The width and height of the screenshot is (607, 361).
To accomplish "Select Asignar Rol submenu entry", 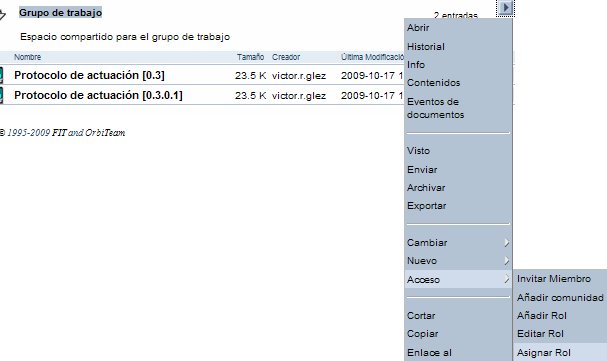I will 560,352.
